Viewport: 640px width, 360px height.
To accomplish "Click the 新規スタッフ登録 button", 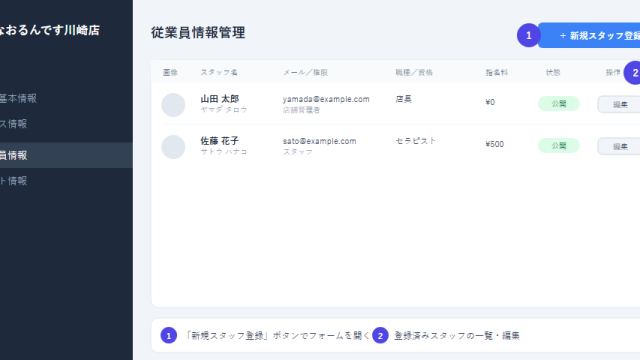I will coord(589,36).
